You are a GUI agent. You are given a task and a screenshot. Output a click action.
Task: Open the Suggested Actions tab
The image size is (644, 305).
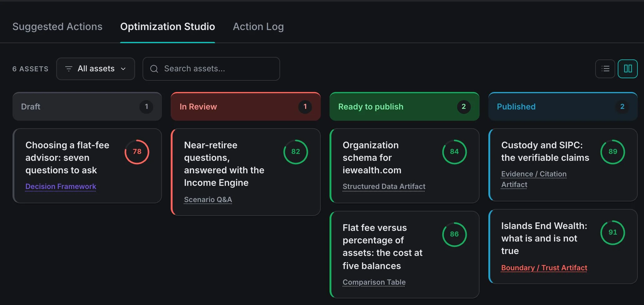click(58, 27)
